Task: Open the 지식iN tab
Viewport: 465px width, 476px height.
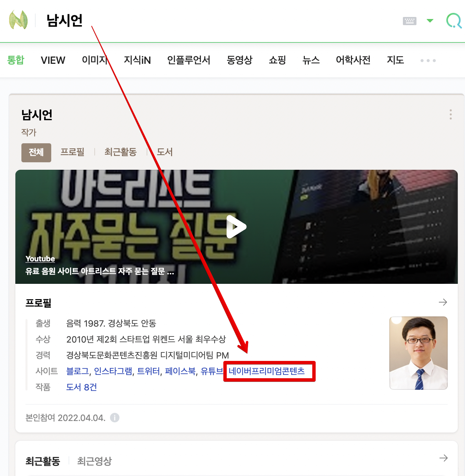Action: tap(137, 60)
